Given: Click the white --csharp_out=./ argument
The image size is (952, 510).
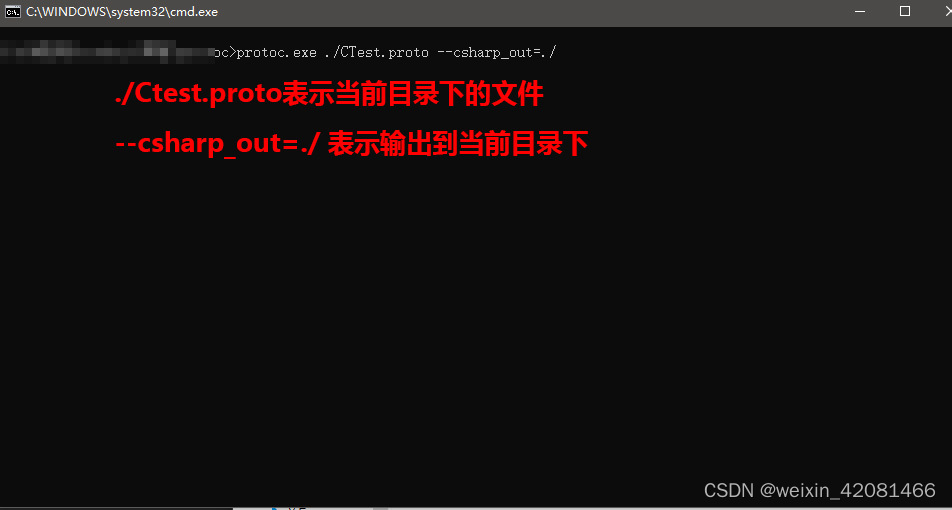Looking at the screenshot, I should [x=497, y=53].
